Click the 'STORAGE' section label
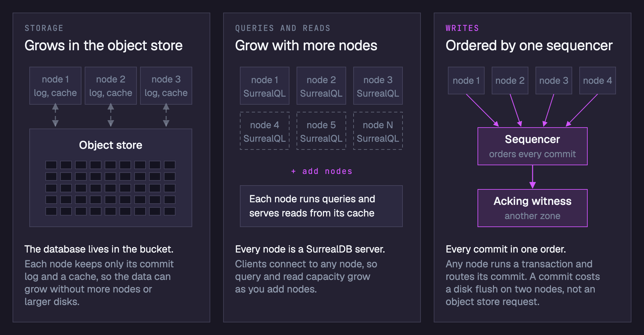The image size is (644, 335). (44, 28)
